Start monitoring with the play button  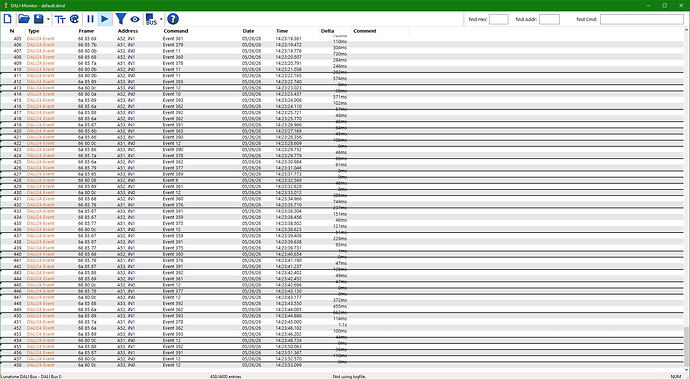coord(105,19)
